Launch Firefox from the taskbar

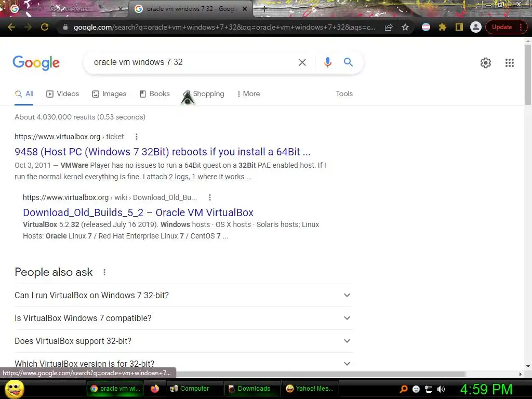pyautogui.click(x=155, y=389)
